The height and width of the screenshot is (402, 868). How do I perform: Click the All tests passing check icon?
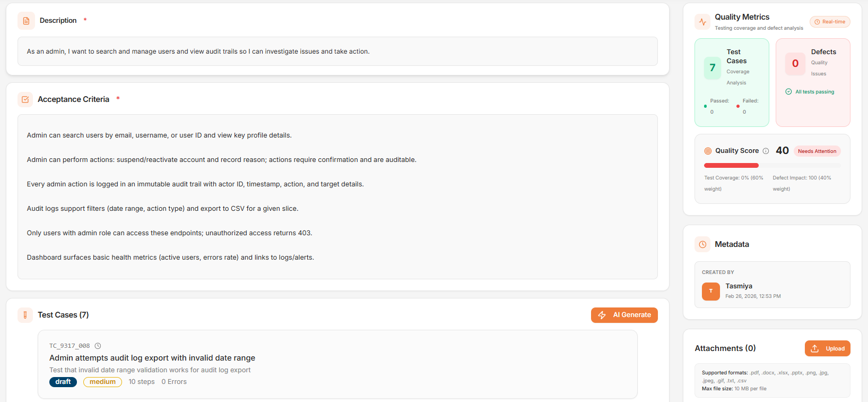788,92
